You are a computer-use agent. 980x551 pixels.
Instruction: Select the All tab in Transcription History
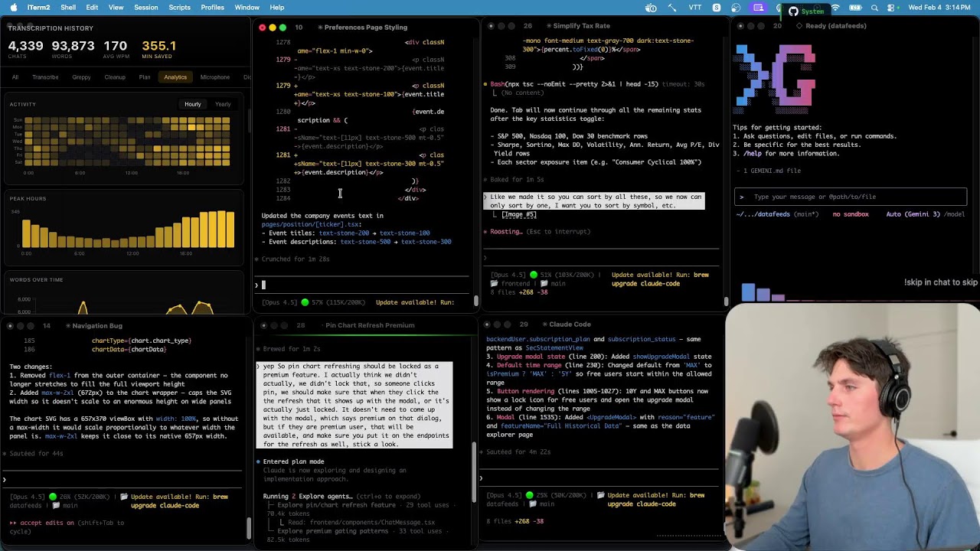coord(15,77)
